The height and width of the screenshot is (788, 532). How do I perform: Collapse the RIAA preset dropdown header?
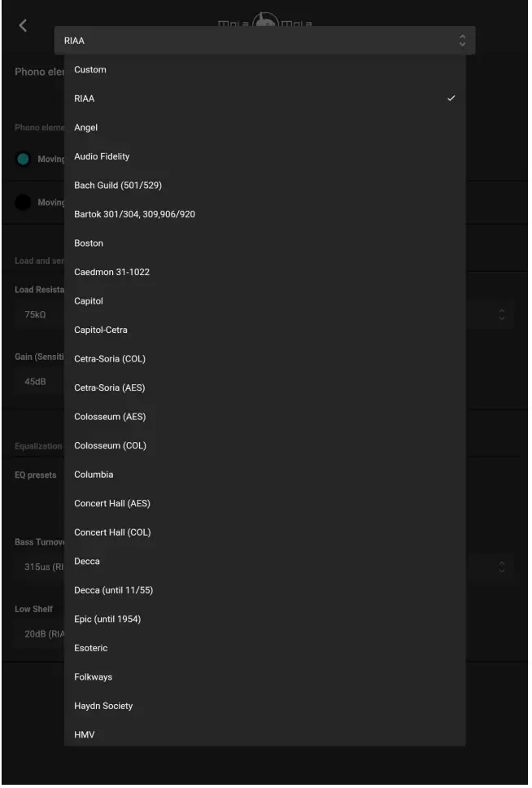pos(264,41)
